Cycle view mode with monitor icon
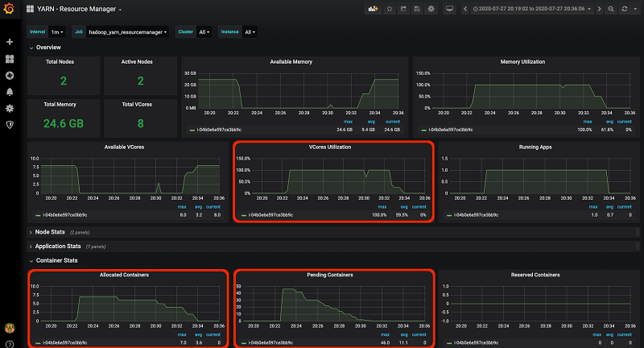Image resolution: width=644 pixels, height=348 pixels. [x=450, y=9]
